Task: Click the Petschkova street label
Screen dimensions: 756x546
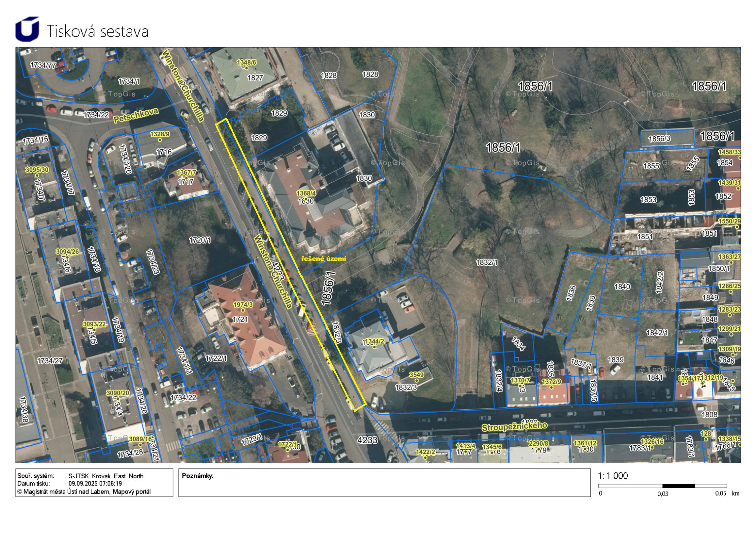Action: (136, 116)
